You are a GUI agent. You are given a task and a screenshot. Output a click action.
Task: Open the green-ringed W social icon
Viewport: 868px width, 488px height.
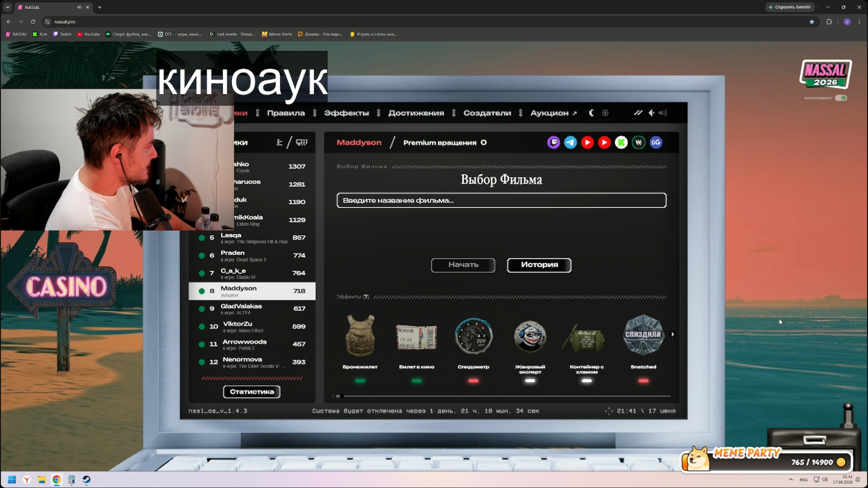[x=638, y=143]
